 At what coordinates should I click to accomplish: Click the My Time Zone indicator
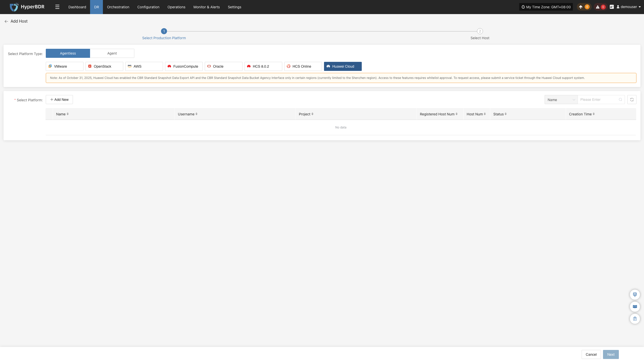546,7
